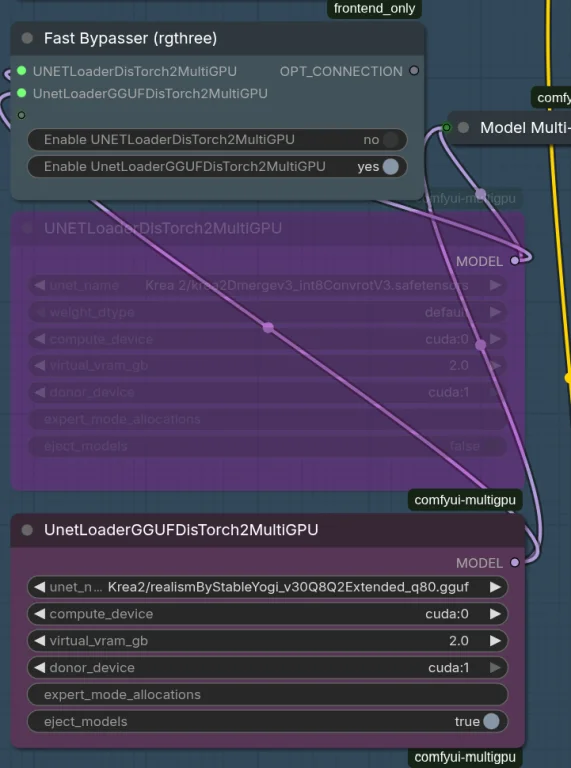Toggle Enable UNETLoaderDisTorch2MultiGPU switch
The image size is (571, 768).
pos(390,140)
